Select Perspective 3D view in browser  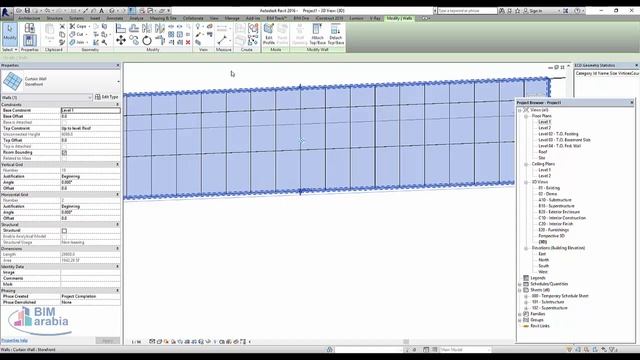(551, 236)
